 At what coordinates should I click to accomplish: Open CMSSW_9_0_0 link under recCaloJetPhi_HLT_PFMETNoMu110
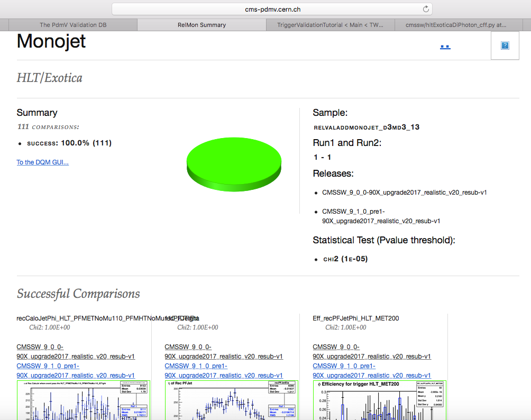click(x=76, y=352)
